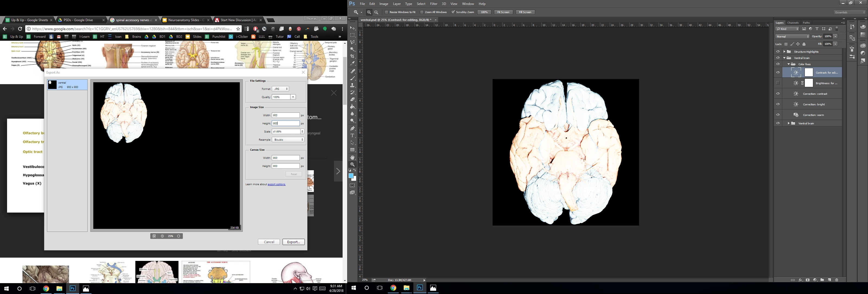Select the Eyedropper tool

point(352,63)
